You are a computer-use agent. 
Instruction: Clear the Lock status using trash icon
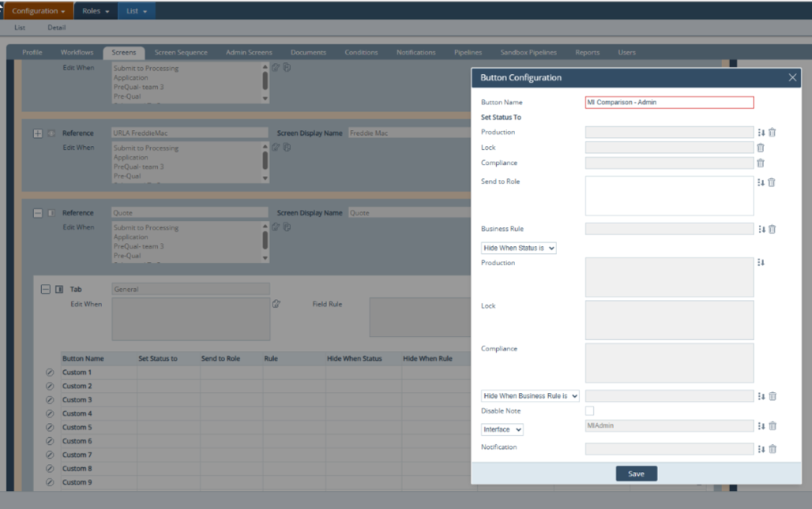click(x=761, y=148)
